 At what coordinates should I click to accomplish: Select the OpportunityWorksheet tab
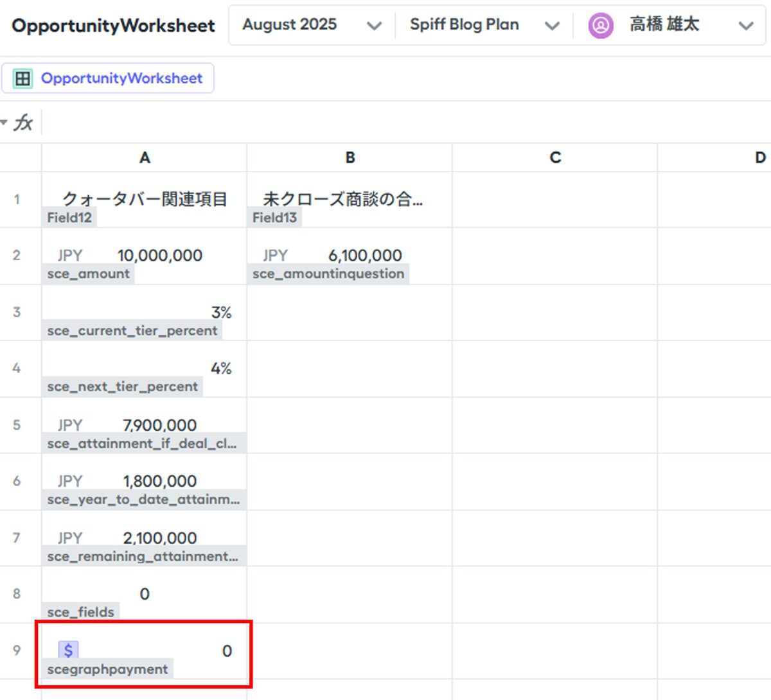[x=107, y=78]
